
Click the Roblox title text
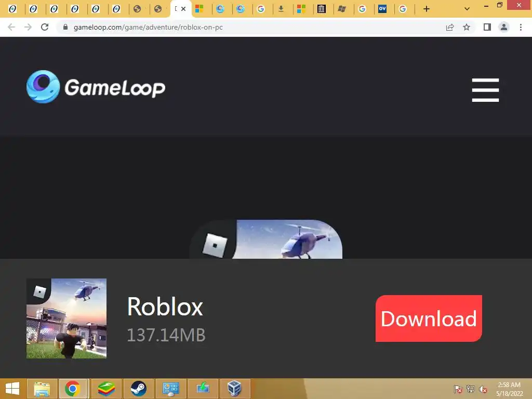165,307
